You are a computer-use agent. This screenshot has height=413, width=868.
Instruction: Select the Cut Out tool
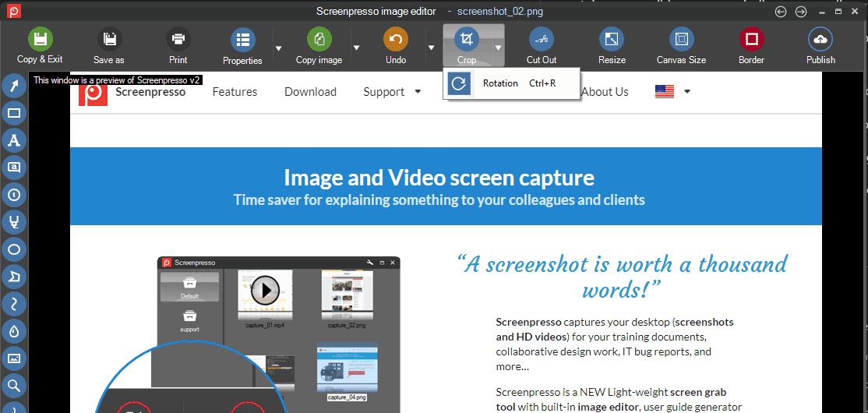point(541,46)
